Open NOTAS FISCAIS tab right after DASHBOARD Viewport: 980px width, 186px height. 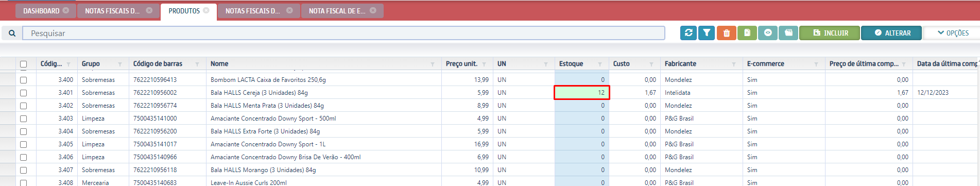tap(112, 11)
